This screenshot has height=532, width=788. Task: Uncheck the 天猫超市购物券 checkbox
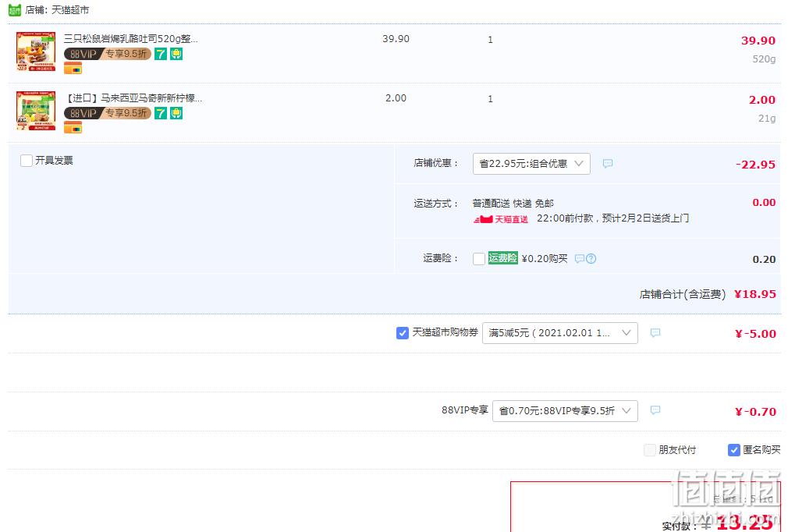[x=402, y=333]
